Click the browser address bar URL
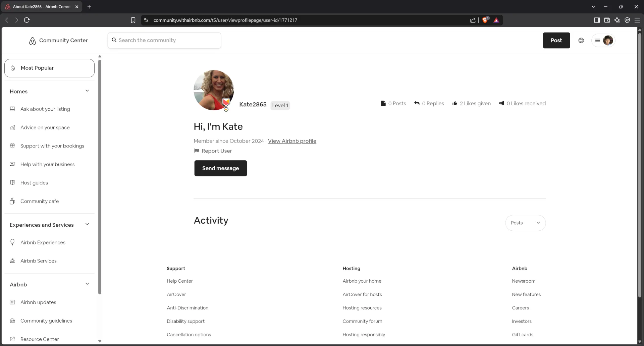This screenshot has height=346, width=644. tap(225, 20)
